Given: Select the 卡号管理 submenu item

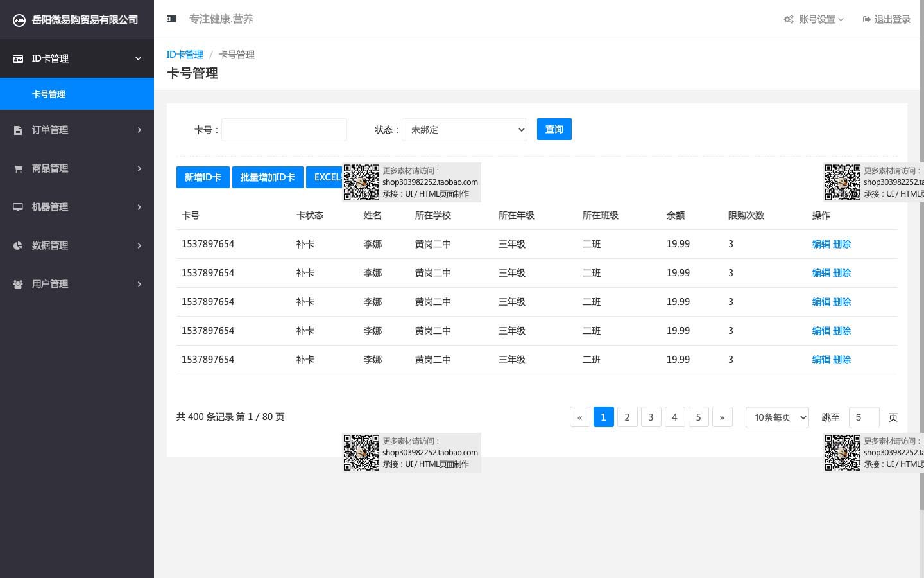Looking at the screenshot, I should [49, 94].
